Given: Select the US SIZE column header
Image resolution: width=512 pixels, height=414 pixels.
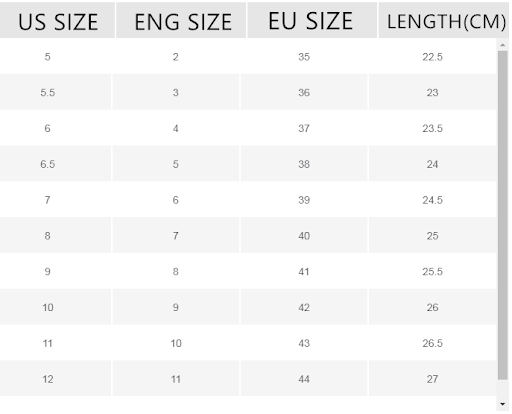Looking at the screenshot, I should [x=57, y=21].
